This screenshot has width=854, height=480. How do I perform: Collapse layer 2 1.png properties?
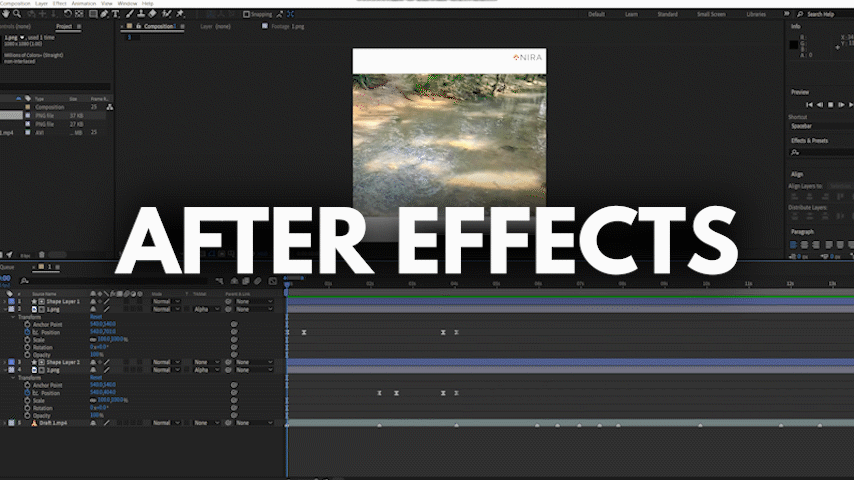pos(5,309)
